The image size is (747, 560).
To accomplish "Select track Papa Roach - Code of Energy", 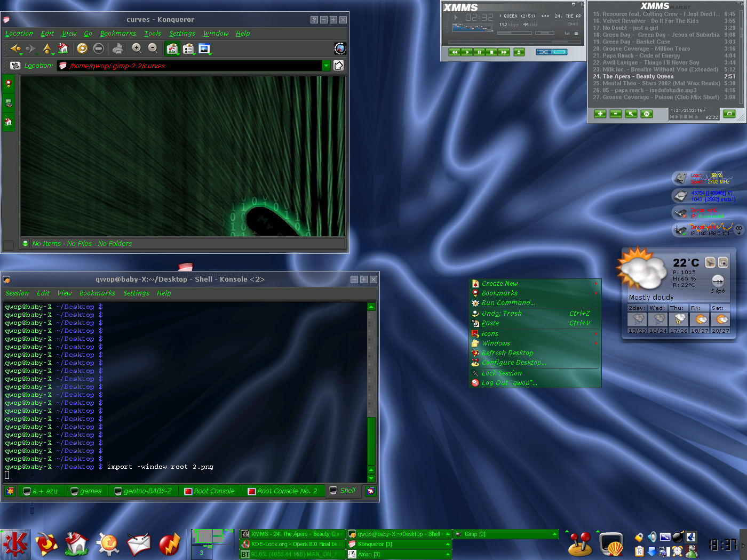I will click(664, 55).
